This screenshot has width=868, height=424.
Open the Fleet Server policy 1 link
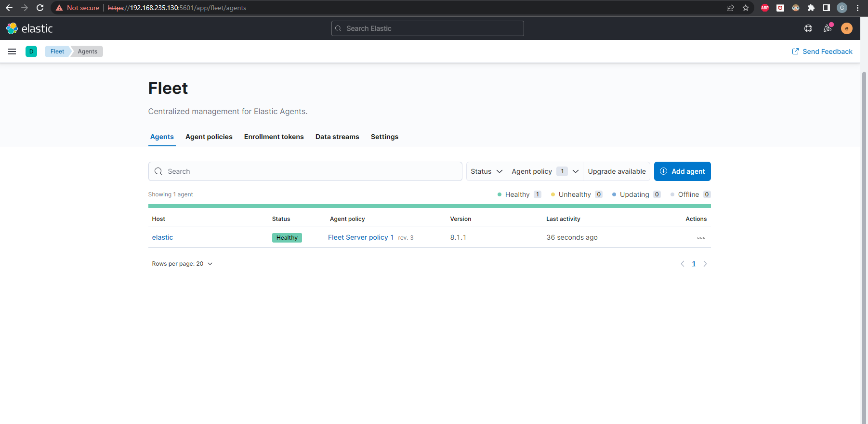[361, 237]
